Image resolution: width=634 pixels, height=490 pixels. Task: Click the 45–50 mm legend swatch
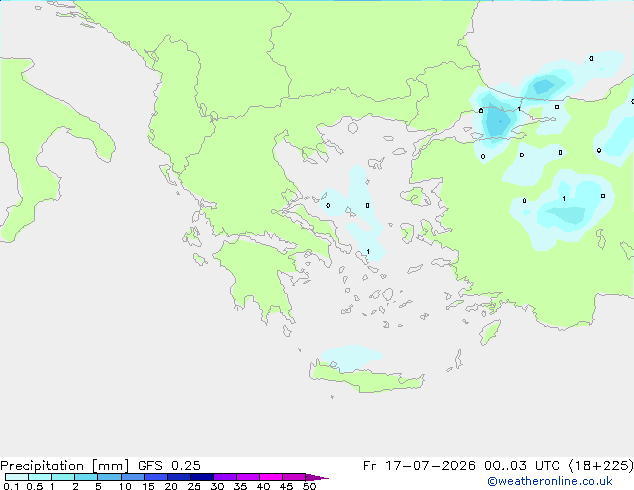point(294,477)
